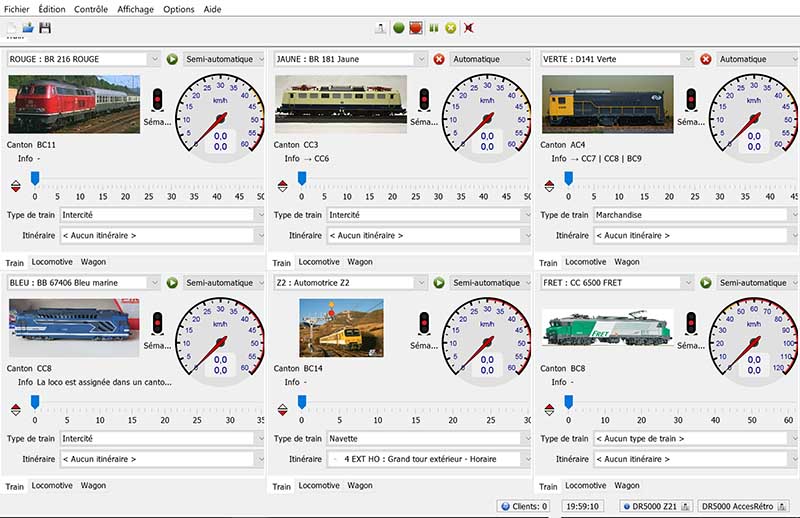
Task: Click the speed slider handle in VERTE panel
Action: (x=568, y=178)
